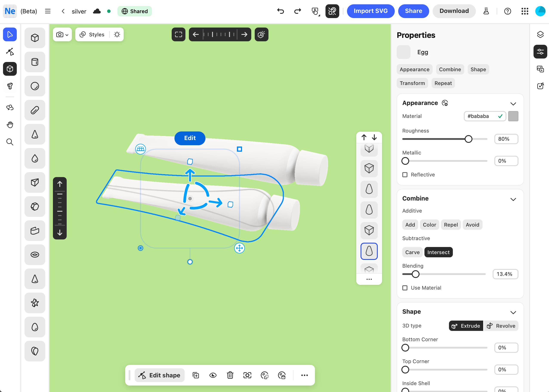Collapse the Combine section chevron

tap(513, 199)
